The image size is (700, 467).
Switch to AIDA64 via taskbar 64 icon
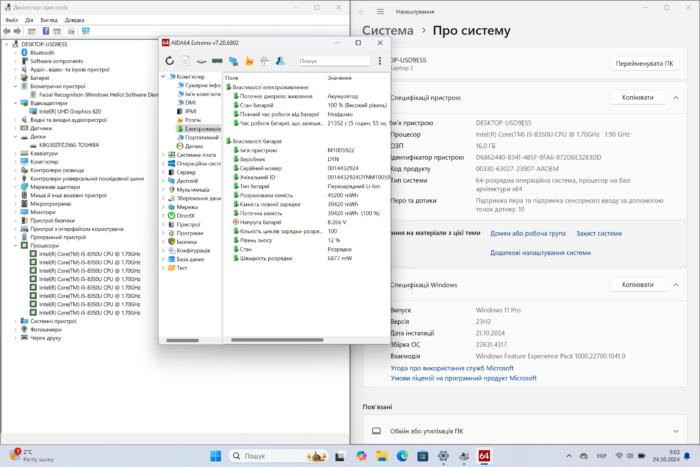pos(484,456)
